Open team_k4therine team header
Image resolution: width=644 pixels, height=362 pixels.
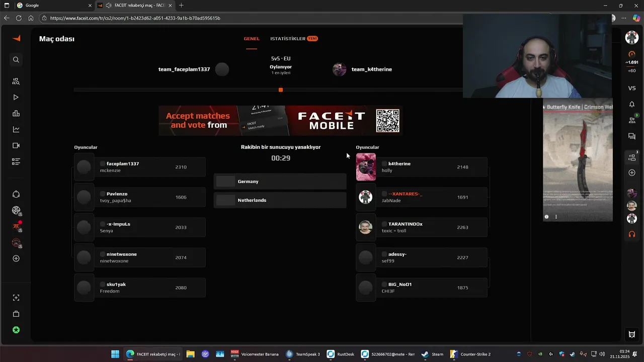362,69
